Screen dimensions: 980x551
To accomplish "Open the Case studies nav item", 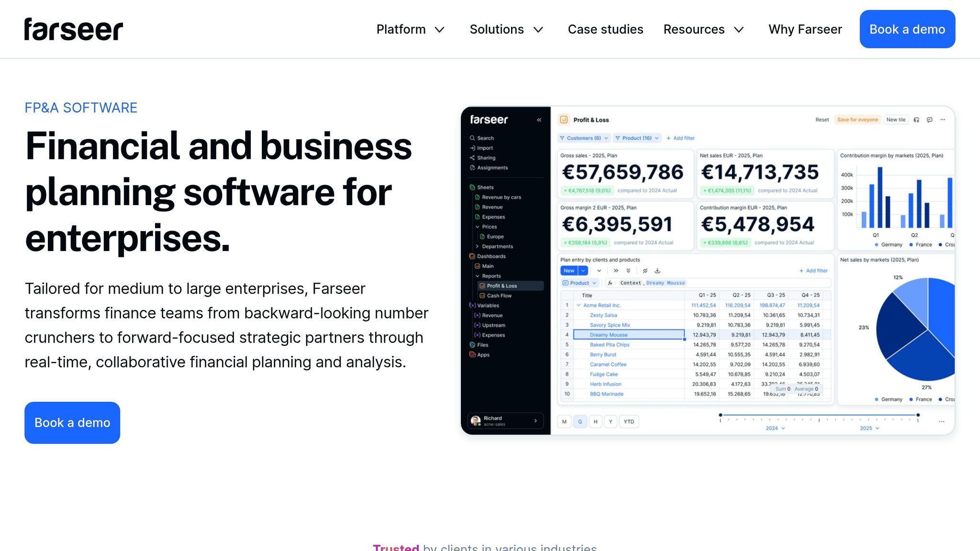I will click(x=605, y=30).
